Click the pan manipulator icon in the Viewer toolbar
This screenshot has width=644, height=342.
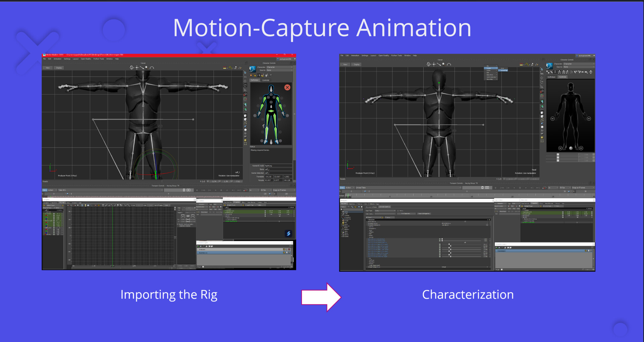pos(137,68)
